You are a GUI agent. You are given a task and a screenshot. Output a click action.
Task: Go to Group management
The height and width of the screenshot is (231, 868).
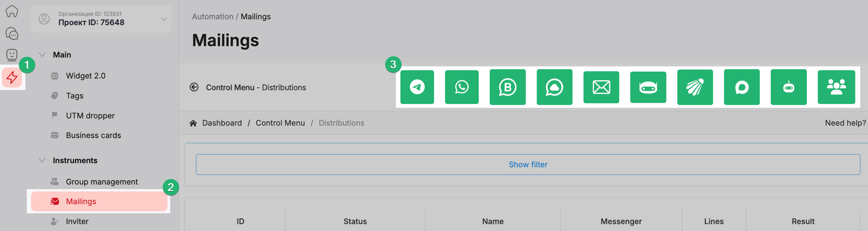point(102,182)
